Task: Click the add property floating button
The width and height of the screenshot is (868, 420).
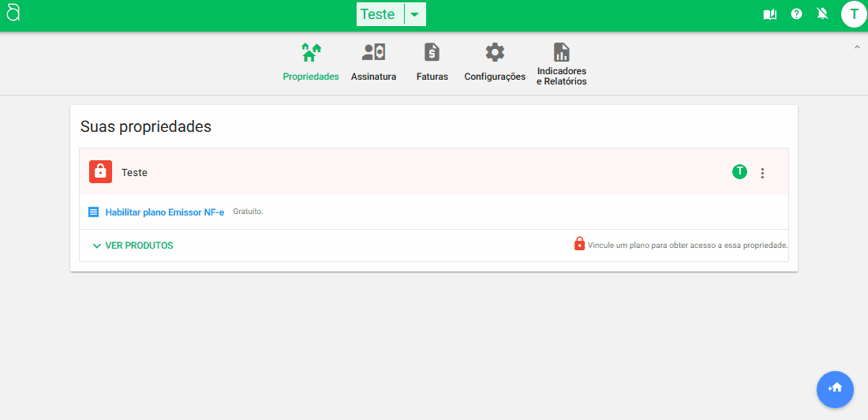Action: click(x=835, y=389)
